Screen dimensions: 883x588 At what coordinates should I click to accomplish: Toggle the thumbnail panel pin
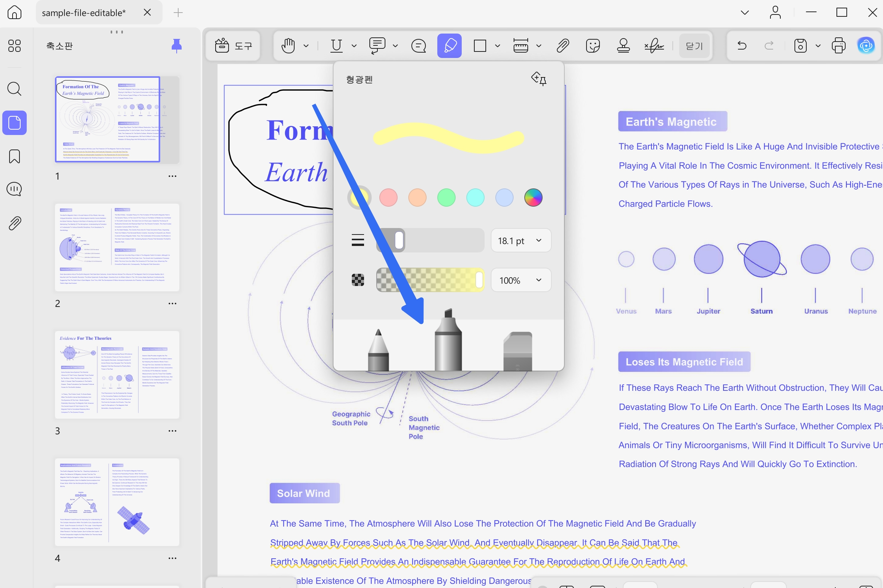pyautogui.click(x=176, y=46)
